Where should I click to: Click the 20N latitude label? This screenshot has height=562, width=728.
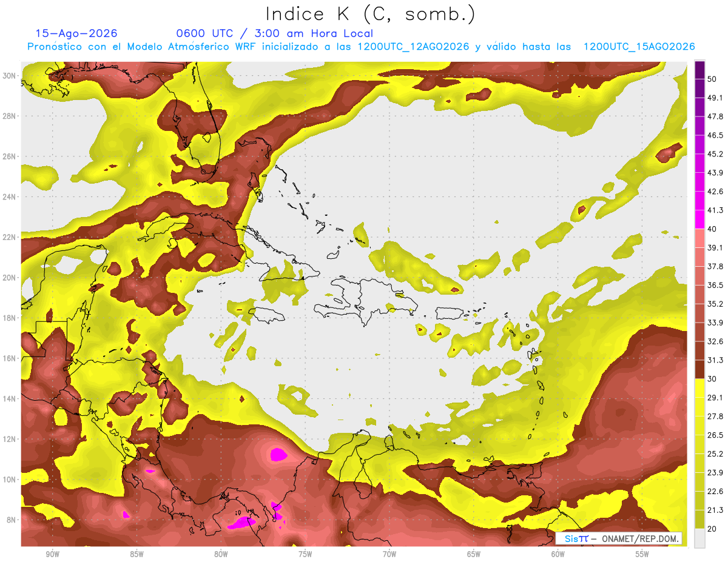pyautogui.click(x=10, y=278)
